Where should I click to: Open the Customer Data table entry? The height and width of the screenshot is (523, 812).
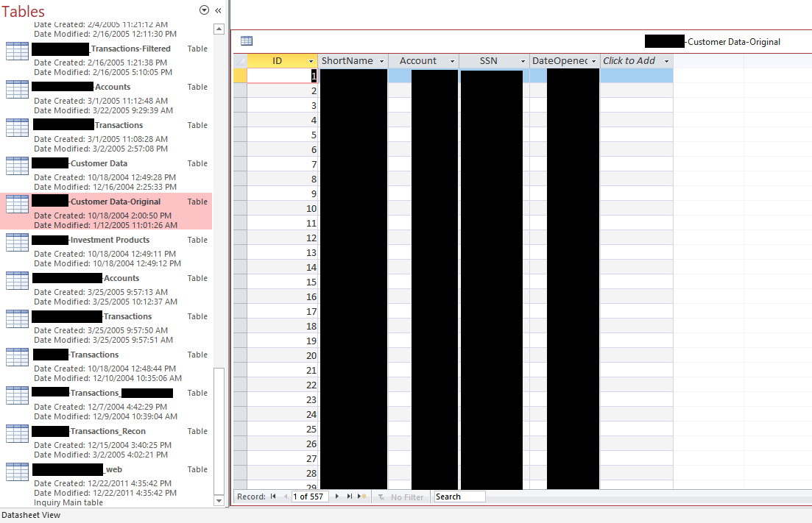pyautogui.click(x=106, y=174)
